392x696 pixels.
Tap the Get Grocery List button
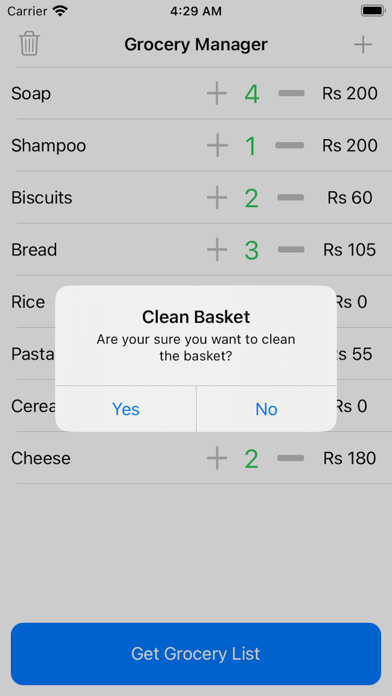coord(196,653)
